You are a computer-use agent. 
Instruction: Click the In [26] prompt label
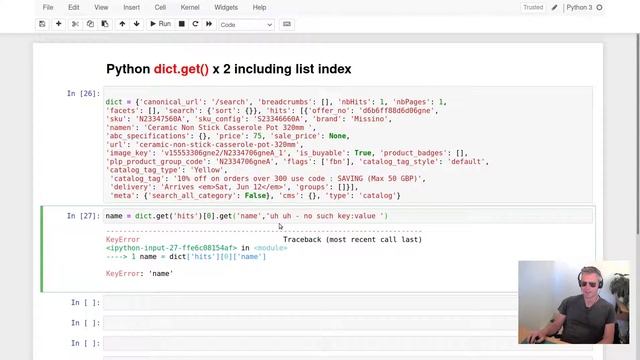point(83,93)
